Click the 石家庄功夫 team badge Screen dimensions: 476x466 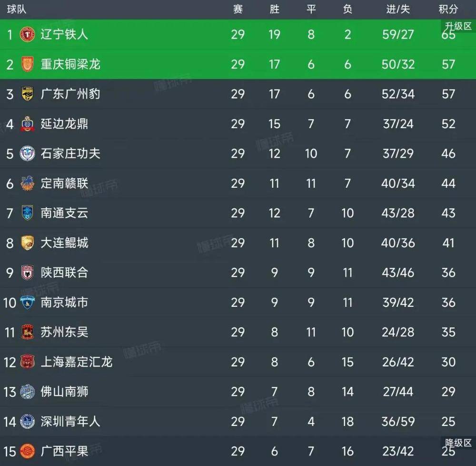(27, 153)
